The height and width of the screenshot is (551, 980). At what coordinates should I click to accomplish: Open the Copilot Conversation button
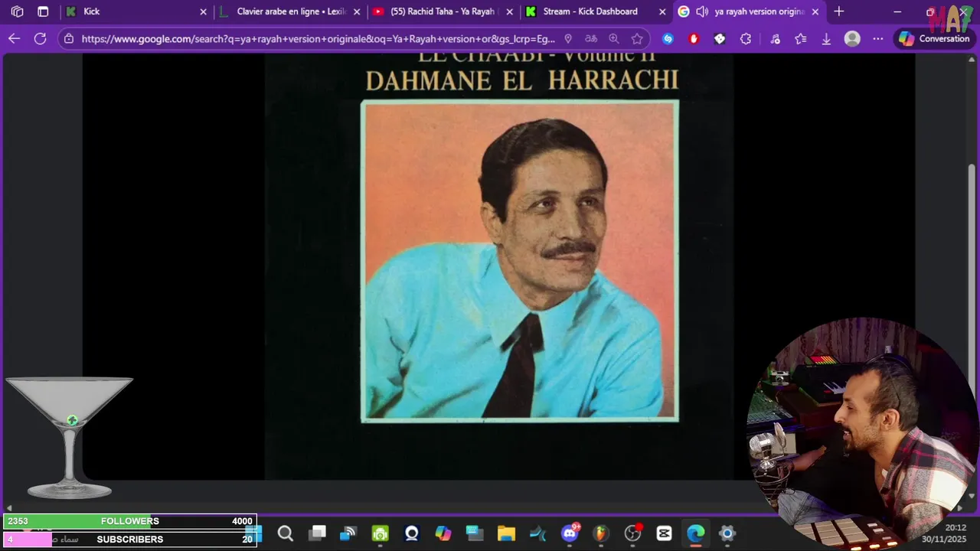click(x=934, y=38)
